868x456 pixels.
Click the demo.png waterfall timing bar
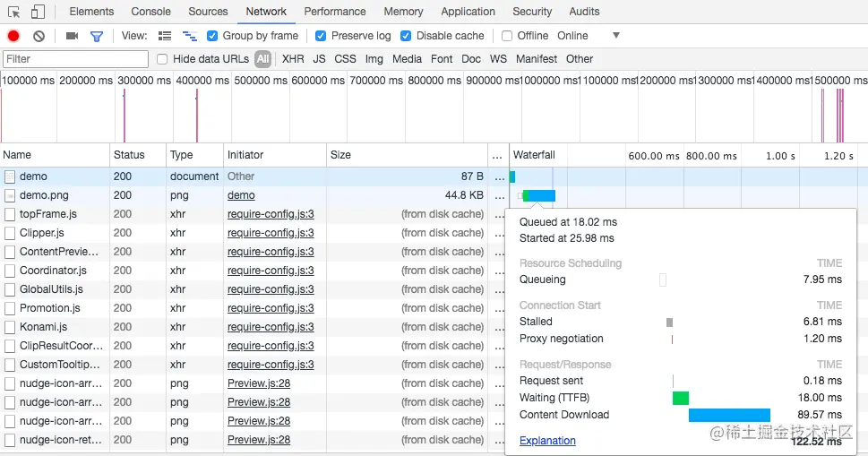pos(538,195)
